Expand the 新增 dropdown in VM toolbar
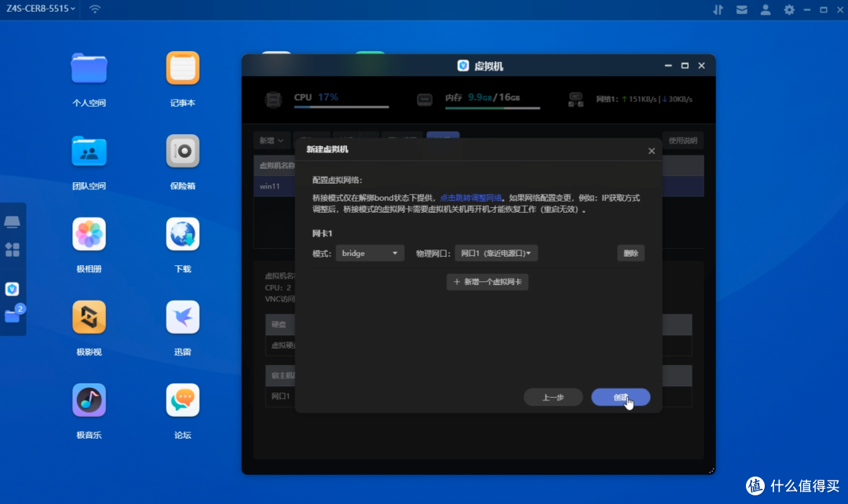848x504 pixels. point(272,141)
